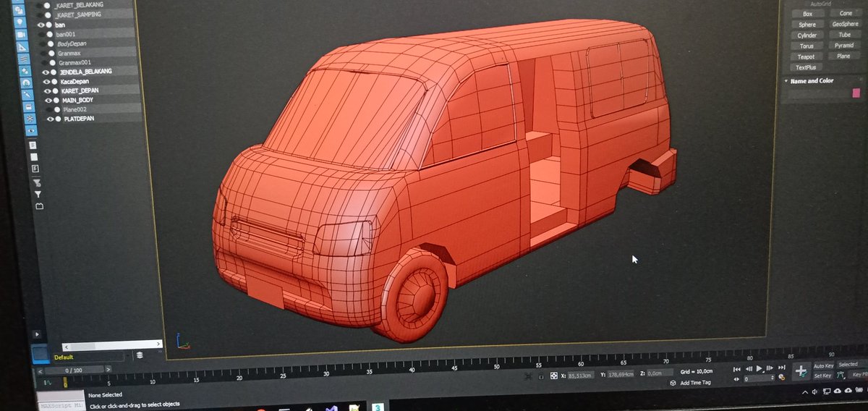The width and height of the screenshot is (868, 411).
Task: Toggle visibility of KARET_DEPAN
Action: (x=47, y=90)
